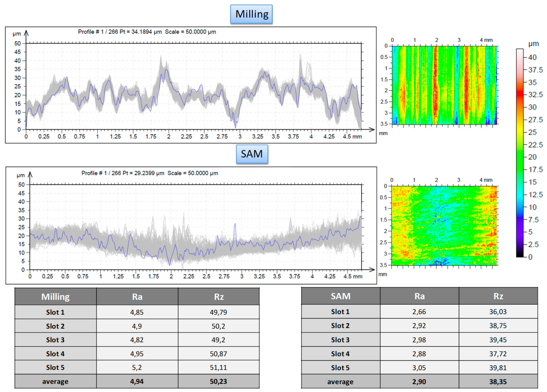Click the Milling profile title text
This screenshot has width=547, height=392.
coord(147,32)
